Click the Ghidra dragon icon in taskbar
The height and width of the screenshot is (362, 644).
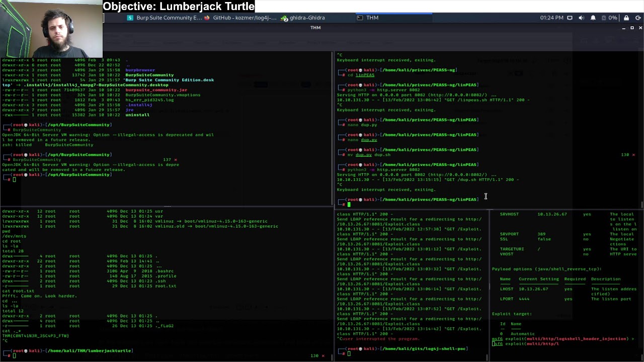[284, 18]
